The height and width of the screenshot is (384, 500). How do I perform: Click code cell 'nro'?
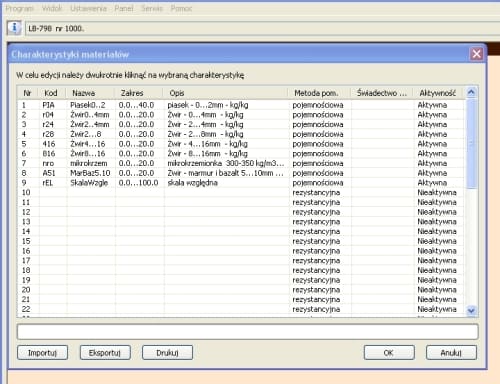pyautogui.click(x=48, y=163)
